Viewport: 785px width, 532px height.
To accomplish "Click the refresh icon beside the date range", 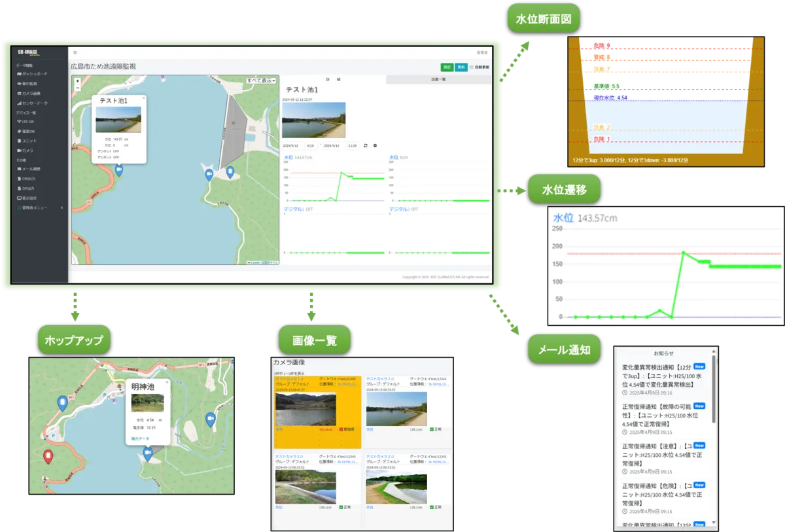I will click(x=366, y=145).
